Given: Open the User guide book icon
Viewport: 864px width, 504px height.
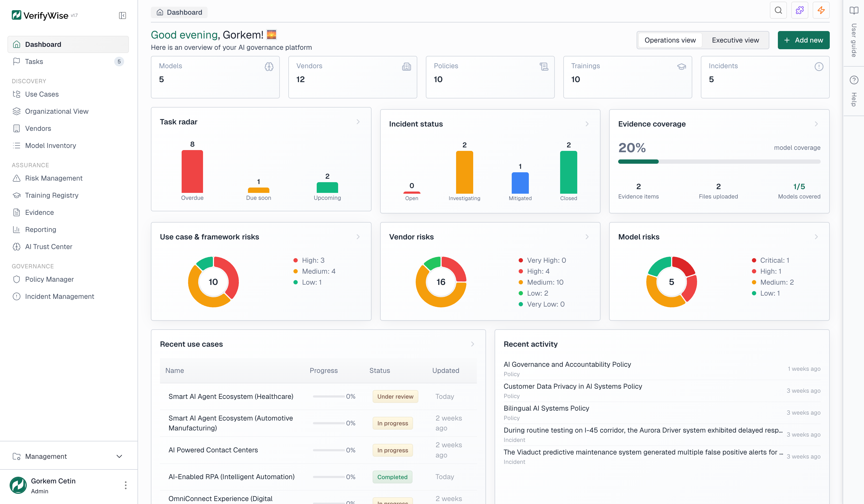Looking at the screenshot, I should tap(854, 10).
